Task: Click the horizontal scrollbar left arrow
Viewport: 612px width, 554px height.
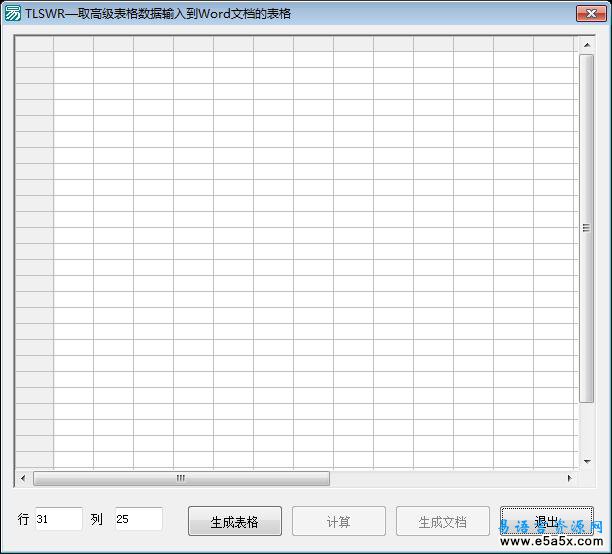Action: pos(23,478)
